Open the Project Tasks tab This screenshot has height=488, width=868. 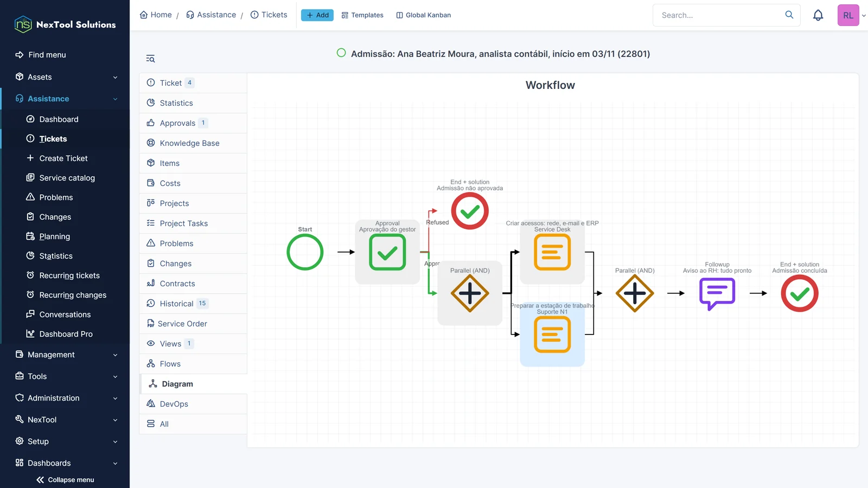click(x=193, y=223)
